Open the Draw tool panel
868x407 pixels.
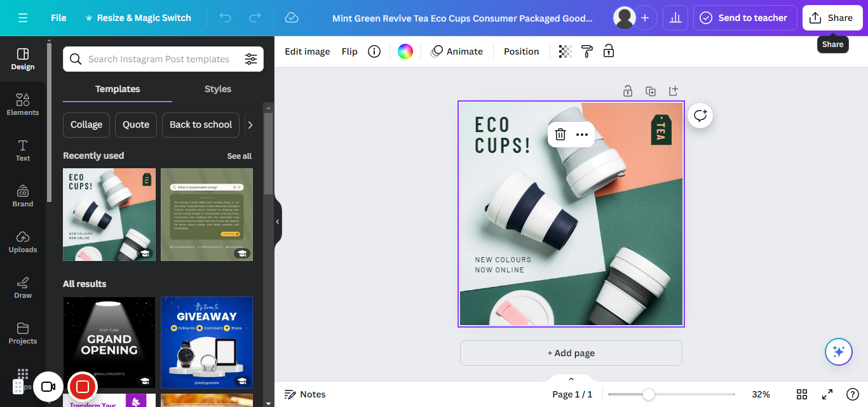[x=23, y=287]
